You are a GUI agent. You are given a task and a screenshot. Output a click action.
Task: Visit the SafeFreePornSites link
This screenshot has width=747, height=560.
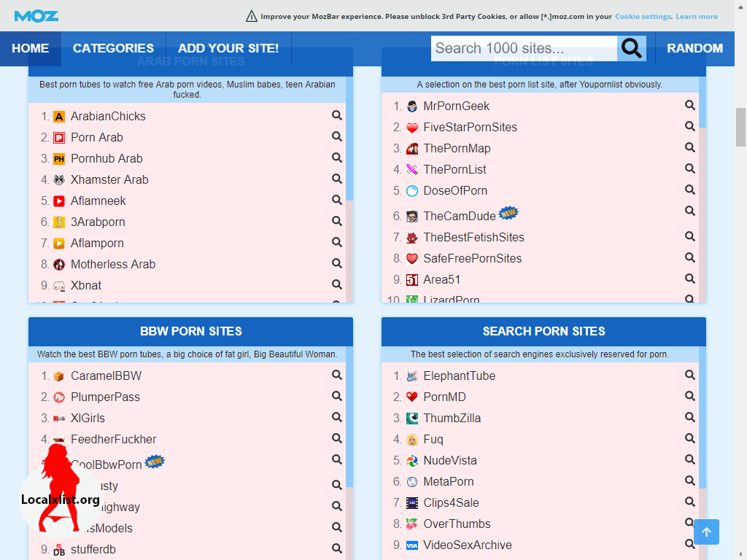(473, 259)
